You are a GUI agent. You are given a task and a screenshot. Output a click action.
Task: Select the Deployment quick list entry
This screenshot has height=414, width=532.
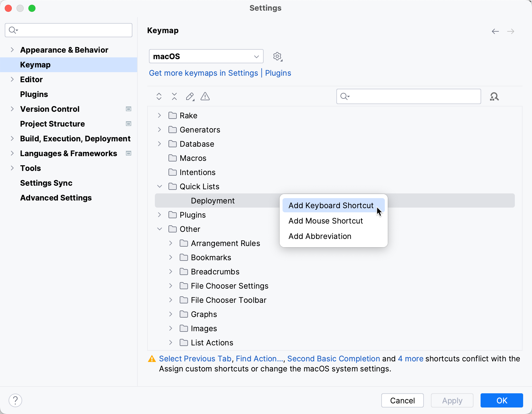(213, 200)
